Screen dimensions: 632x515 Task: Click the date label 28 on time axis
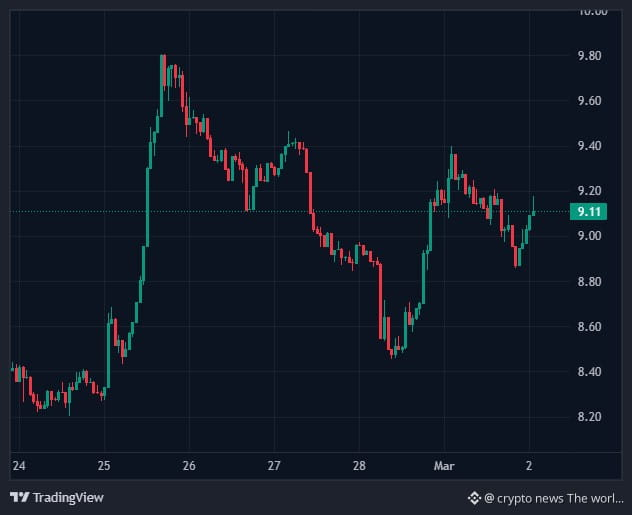coord(359,466)
